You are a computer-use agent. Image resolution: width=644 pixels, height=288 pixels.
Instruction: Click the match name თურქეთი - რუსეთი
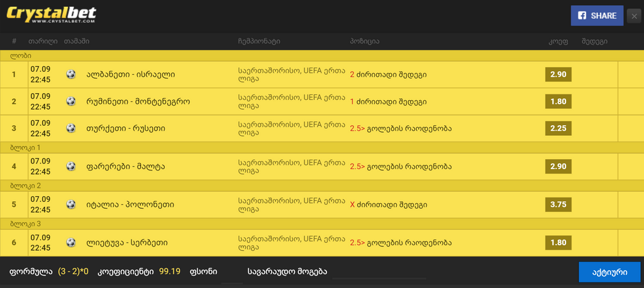(126, 128)
